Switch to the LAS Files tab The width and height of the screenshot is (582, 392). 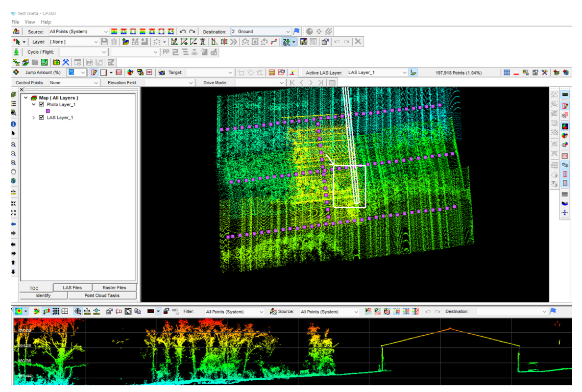pyautogui.click(x=72, y=288)
